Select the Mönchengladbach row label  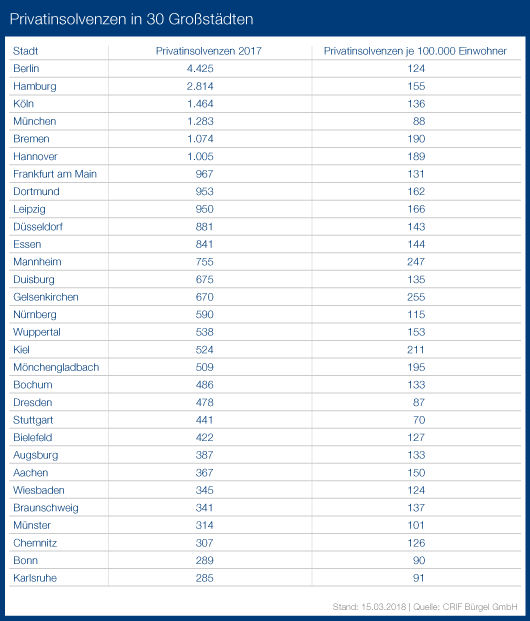[56, 367]
